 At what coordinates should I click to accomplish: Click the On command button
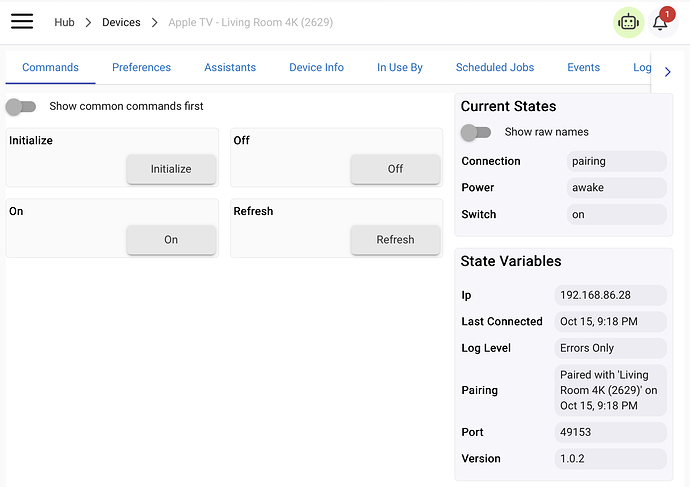click(171, 240)
